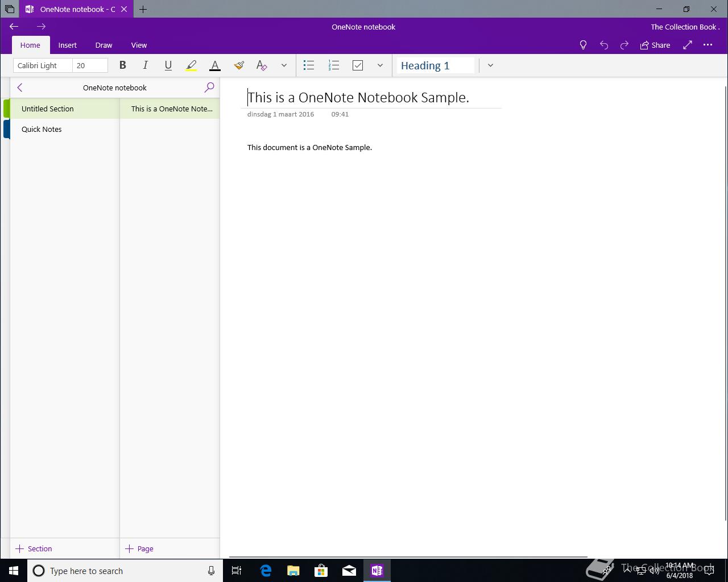Image resolution: width=728 pixels, height=582 pixels.
Task: Switch to the View tab
Action: pyautogui.click(x=139, y=45)
